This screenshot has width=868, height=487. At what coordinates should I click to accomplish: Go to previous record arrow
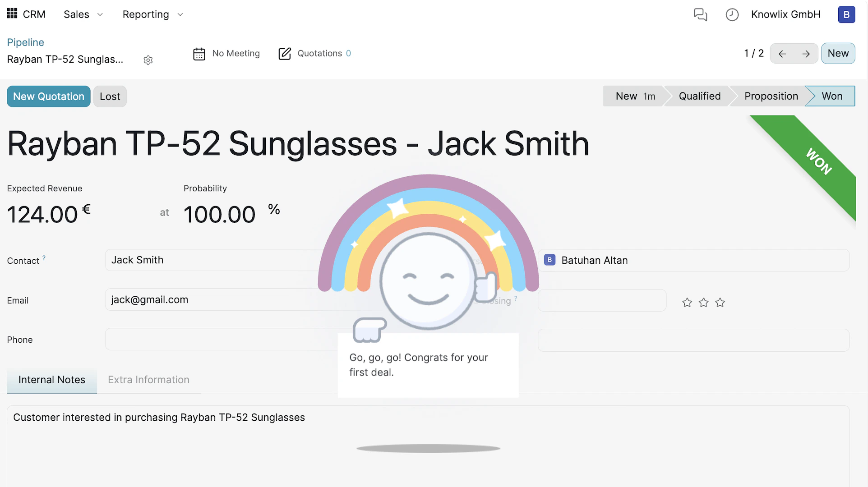(782, 54)
